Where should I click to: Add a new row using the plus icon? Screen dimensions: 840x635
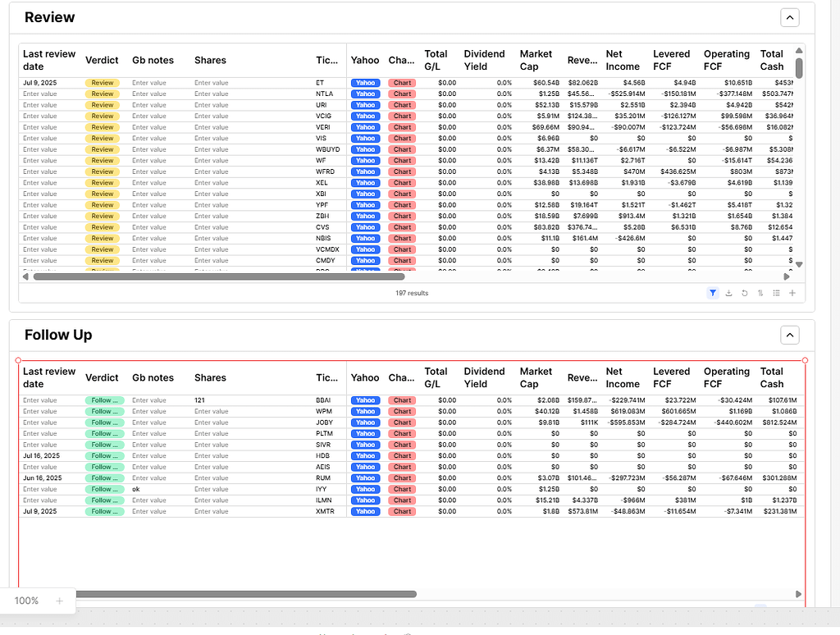click(792, 293)
